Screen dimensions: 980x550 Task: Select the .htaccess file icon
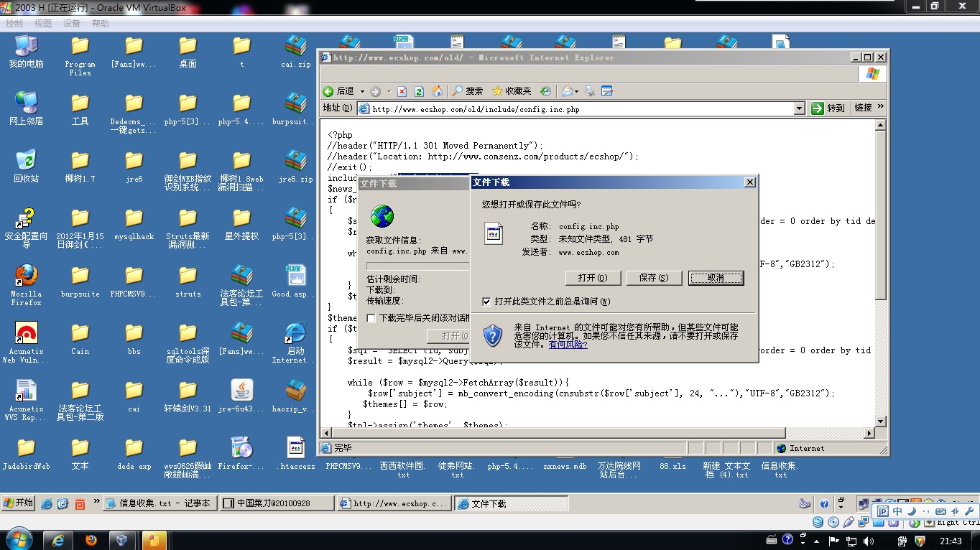point(296,453)
